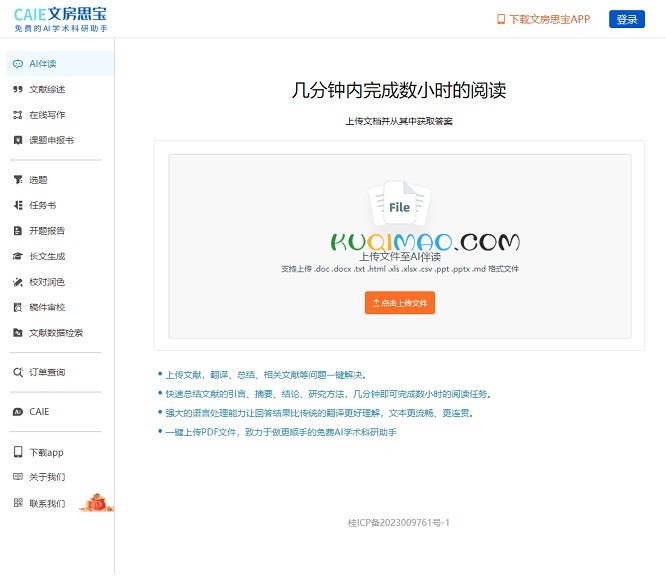
Task: Click the phone icon beside 下载文房思宝APP
Action: point(501,19)
